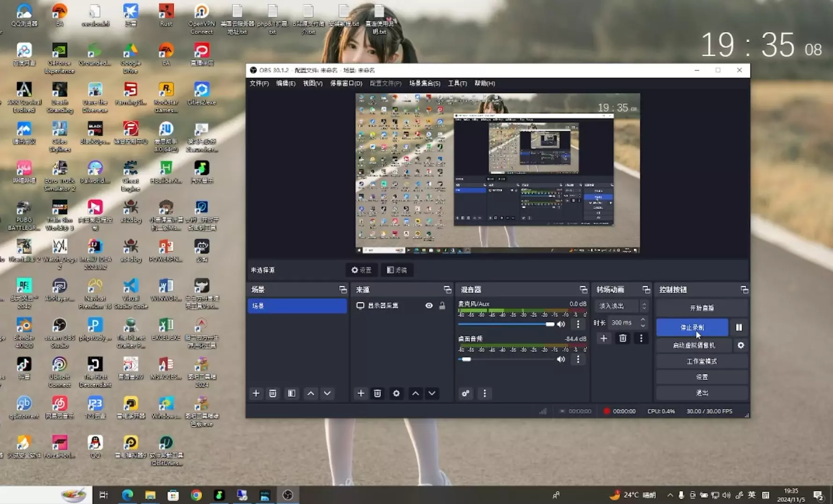Open the 工具(T) menu
The height and width of the screenshot is (504, 833).
point(457,83)
